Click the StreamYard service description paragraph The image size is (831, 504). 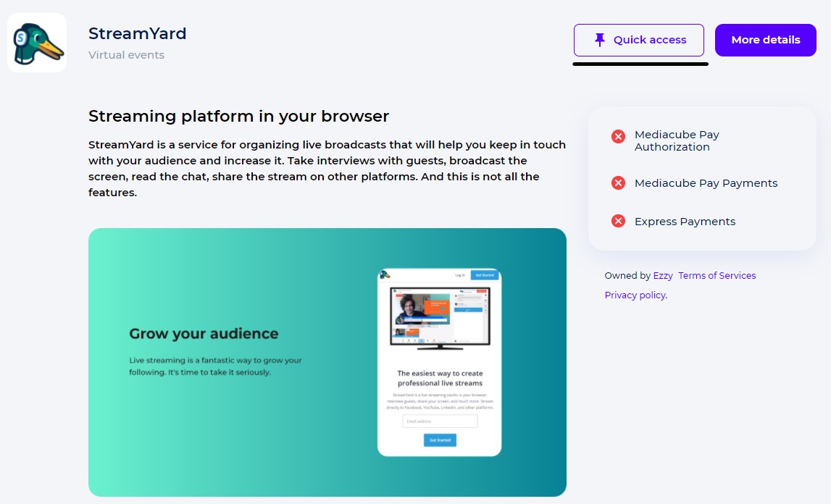pyautogui.click(x=327, y=169)
